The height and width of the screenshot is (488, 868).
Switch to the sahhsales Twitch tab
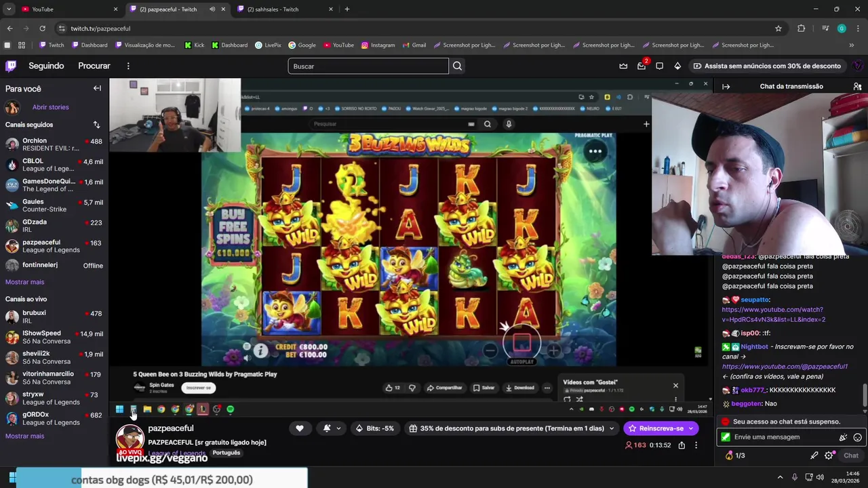coord(285,9)
